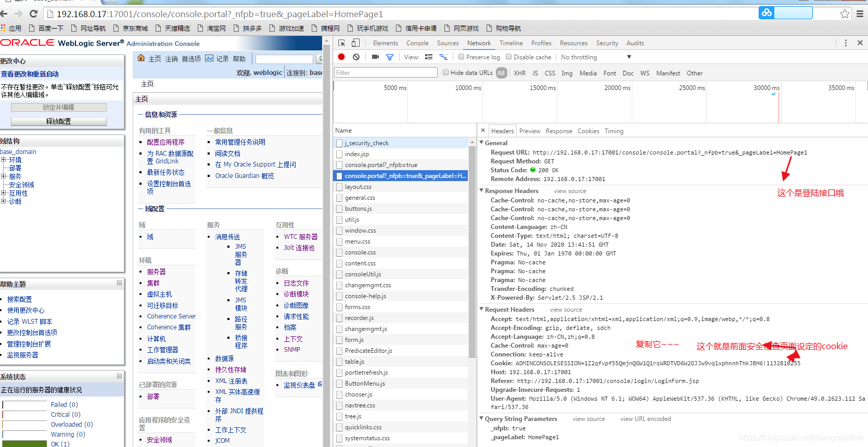Reload the page with the browser refresh icon

pos(34,14)
